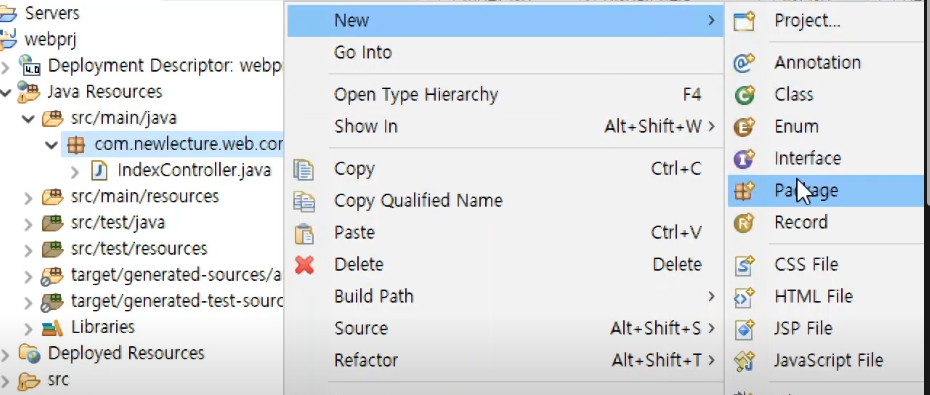Click the HTML File icon
This screenshot has height=395, width=930.
tap(744, 297)
